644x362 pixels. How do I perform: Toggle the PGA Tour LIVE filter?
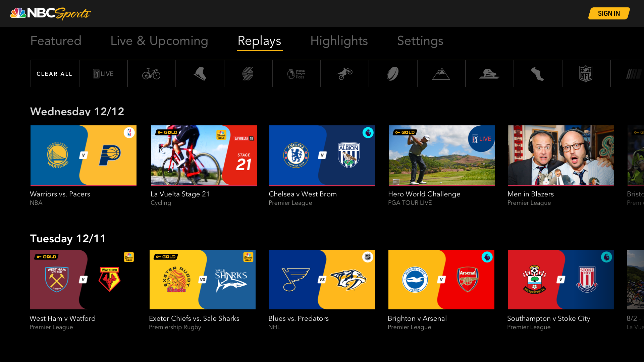pos(103,74)
